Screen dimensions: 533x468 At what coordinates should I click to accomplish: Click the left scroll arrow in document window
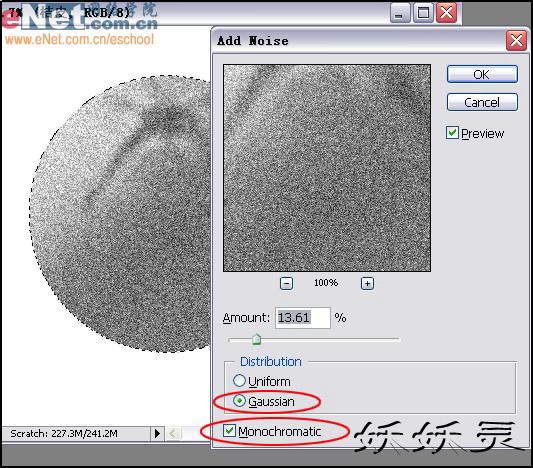pos(173,434)
